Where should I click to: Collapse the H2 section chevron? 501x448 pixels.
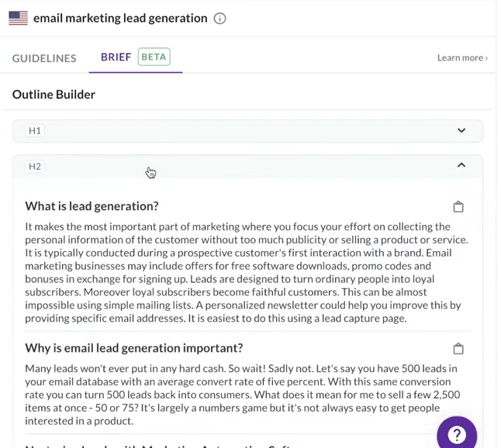click(461, 165)
